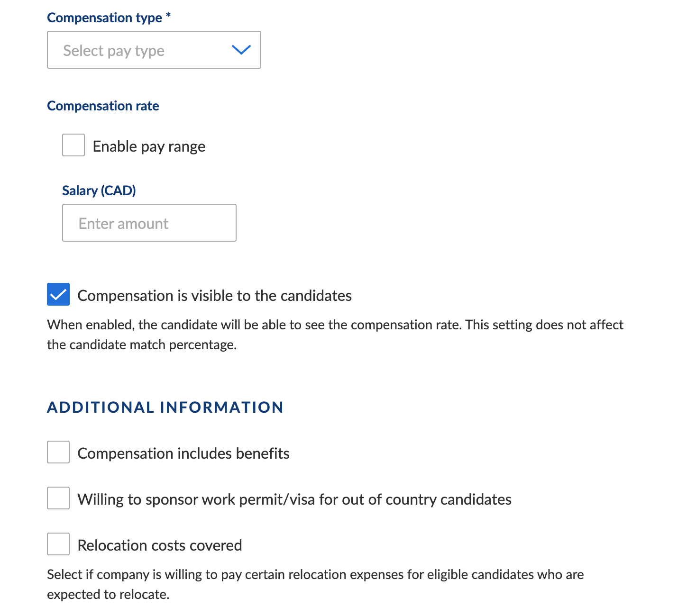Click the white checkmark icon in blue box
Viewport: 696px width, 616px height.
pyautogui.click(x=58, y=294)
